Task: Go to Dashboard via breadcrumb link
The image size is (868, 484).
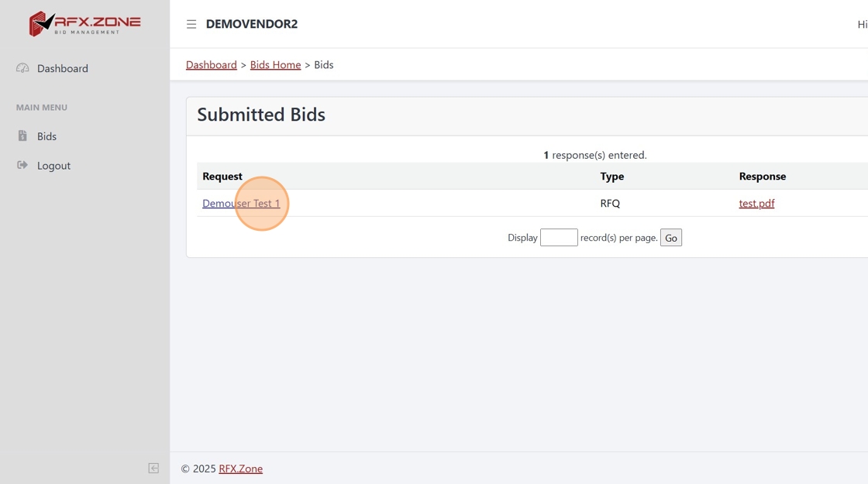Action: [x=211, y=65]
